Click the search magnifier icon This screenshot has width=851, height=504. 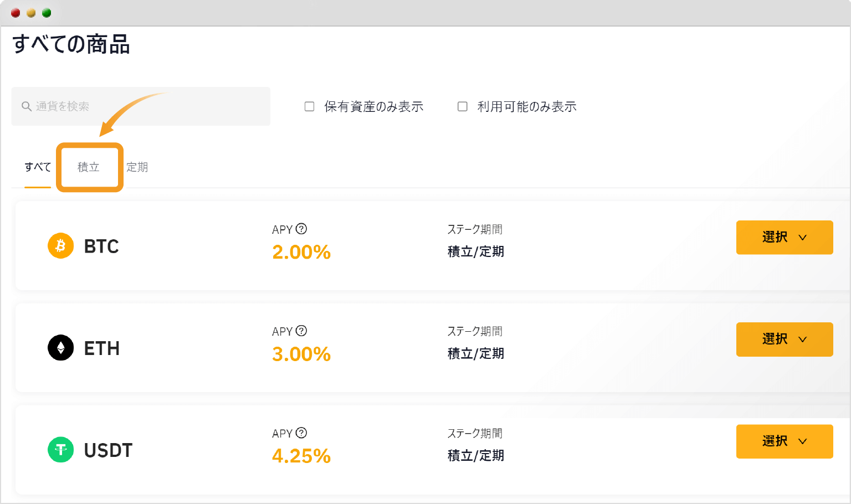pyautogui.click(x=27, y=106)
